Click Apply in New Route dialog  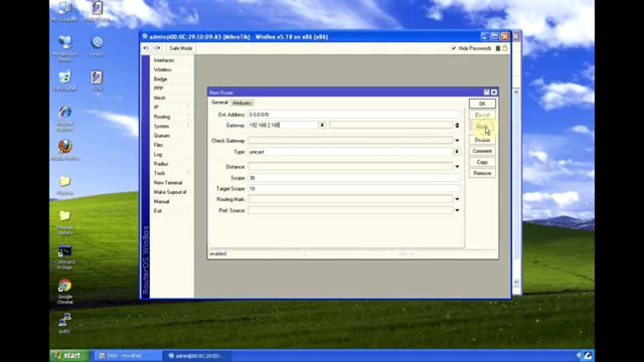tap(482, 127)
